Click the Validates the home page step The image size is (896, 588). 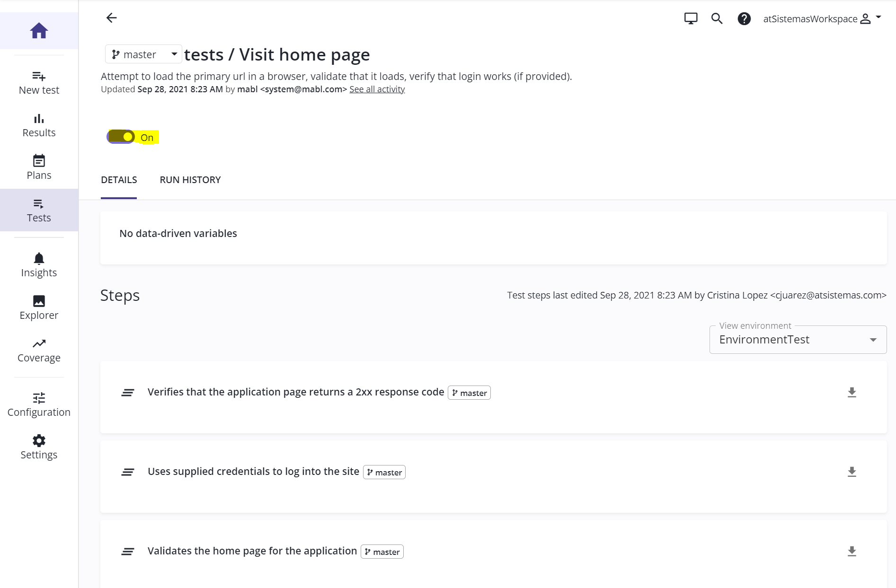252,551
